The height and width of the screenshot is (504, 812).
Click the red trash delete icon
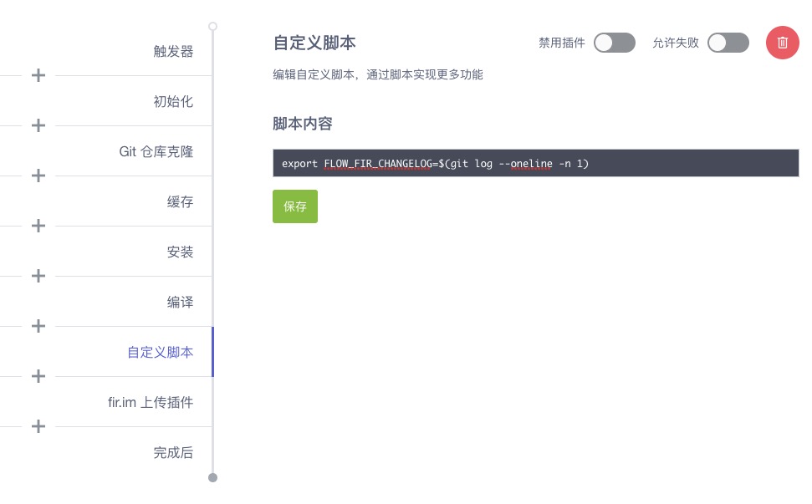(x=782, y=43)
